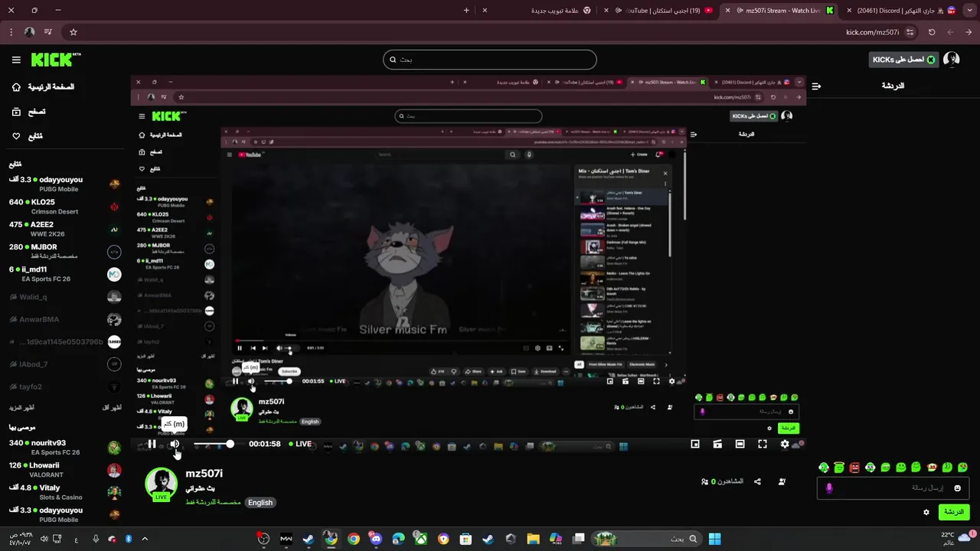Open the chat-only category link
The width and height of the screenshot is (980, 551).
(213, 503)
